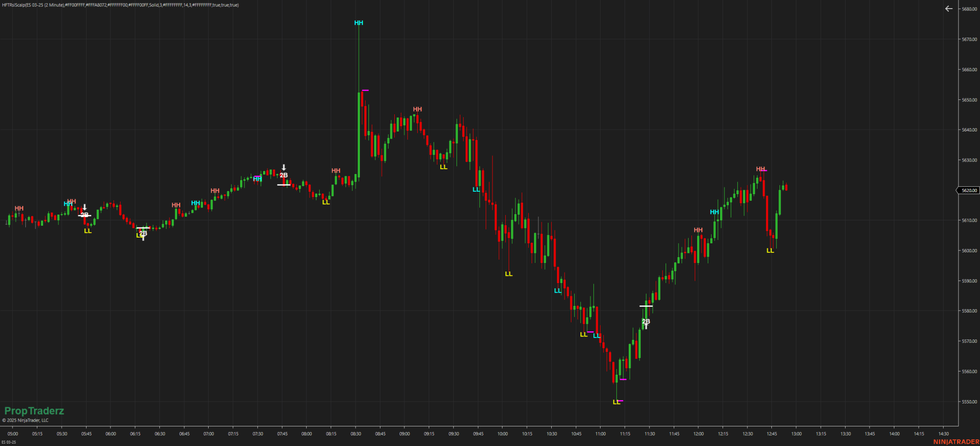Click the tall green candle body at 08:30
This screenshot has width=980, height=446.
[359, 134]
